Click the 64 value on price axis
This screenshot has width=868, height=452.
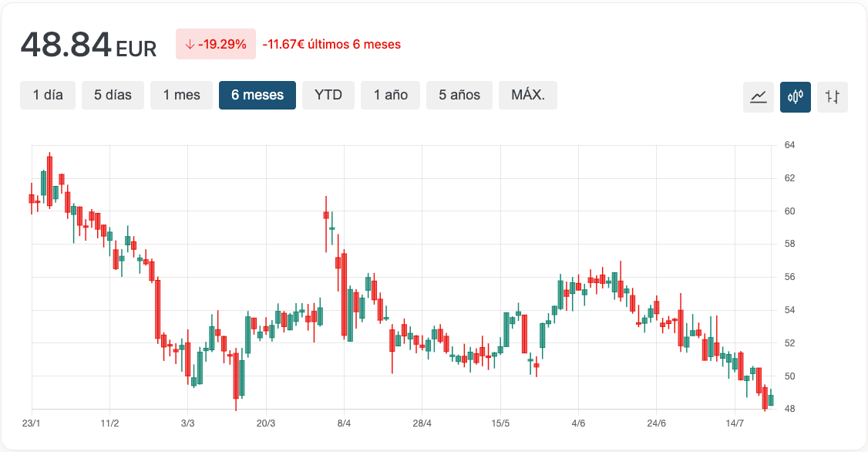point(789,145)
